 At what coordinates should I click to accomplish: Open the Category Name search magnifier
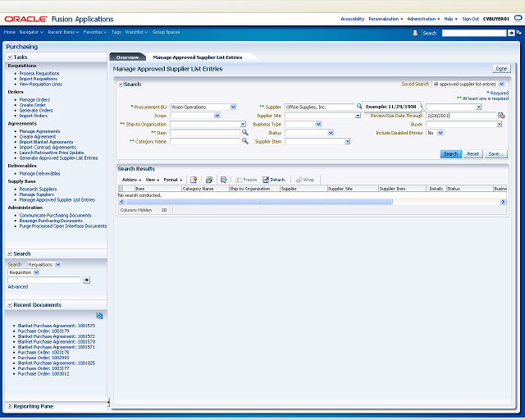point(245,141)
